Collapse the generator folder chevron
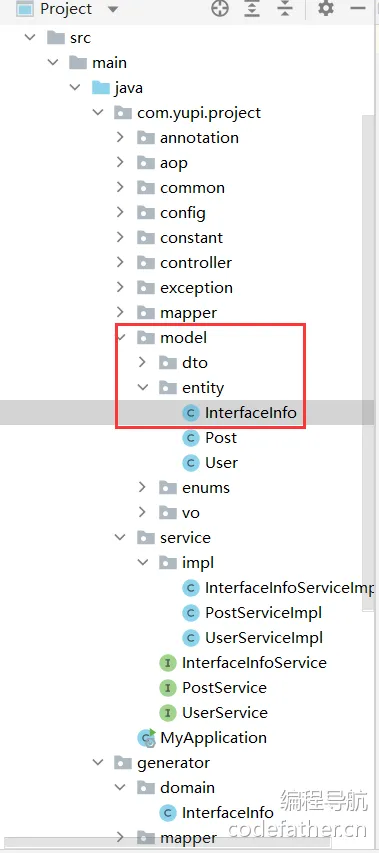Screen dimensions: 379x853 98,763
